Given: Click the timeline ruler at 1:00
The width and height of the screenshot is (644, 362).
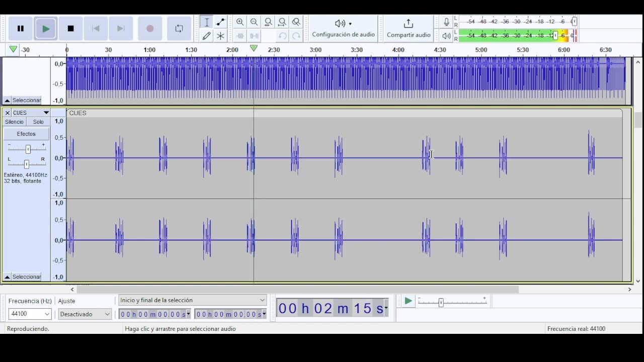Looking at the screenshot, I should click(149, 50).
